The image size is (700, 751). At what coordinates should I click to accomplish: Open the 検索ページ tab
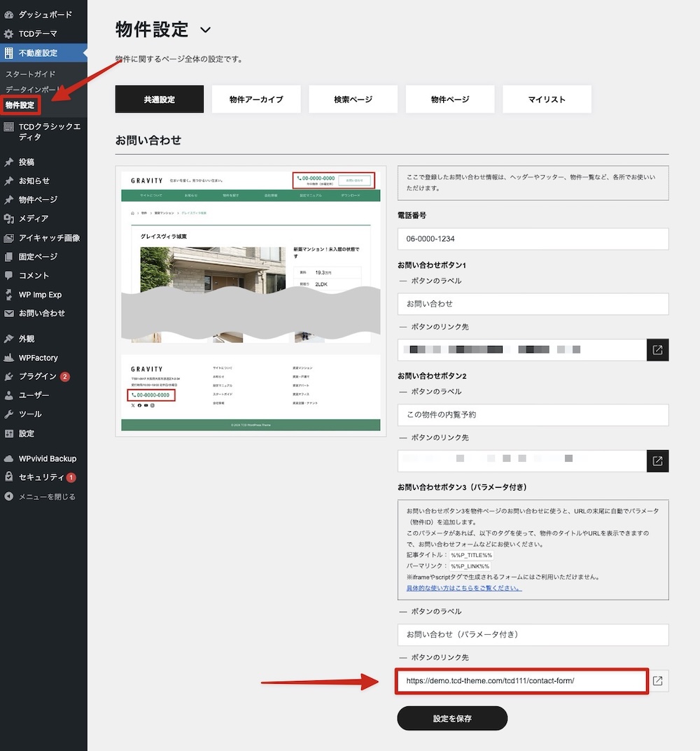click(353, 99)
